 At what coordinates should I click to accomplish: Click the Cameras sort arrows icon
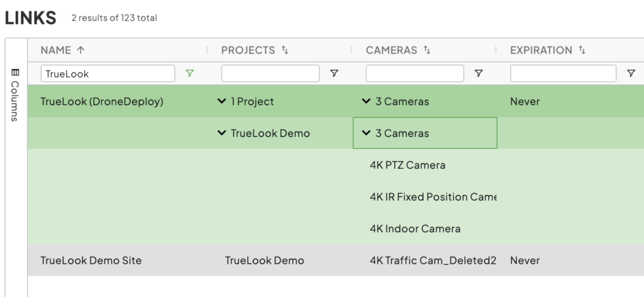(x=427, y=50)
